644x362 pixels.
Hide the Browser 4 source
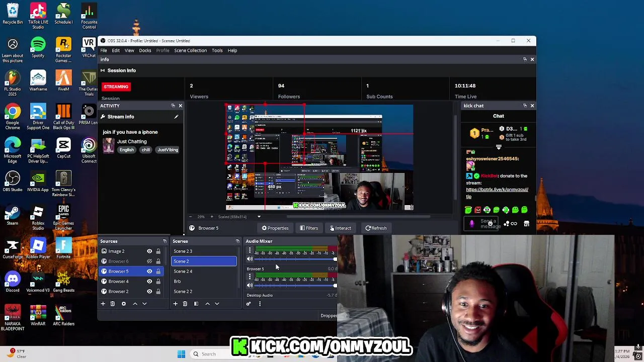tap(149, 282)
